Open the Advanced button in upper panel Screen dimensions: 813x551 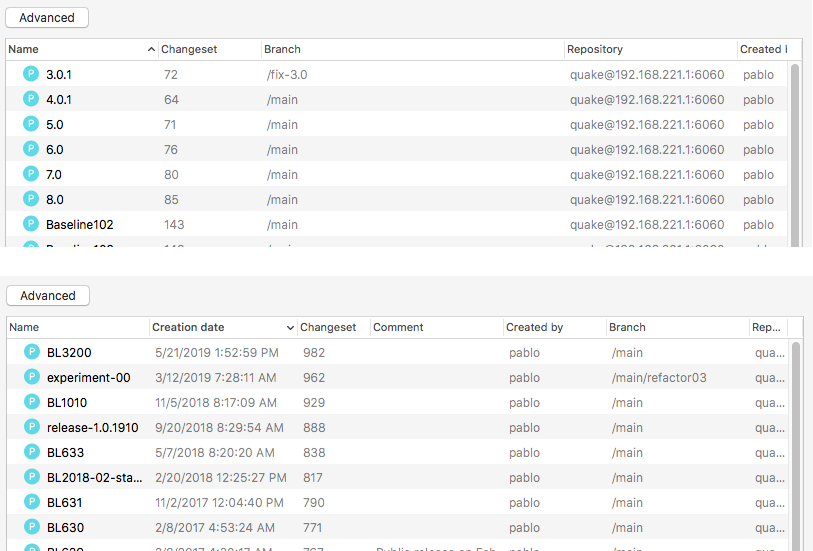click(x=47, y=18)
